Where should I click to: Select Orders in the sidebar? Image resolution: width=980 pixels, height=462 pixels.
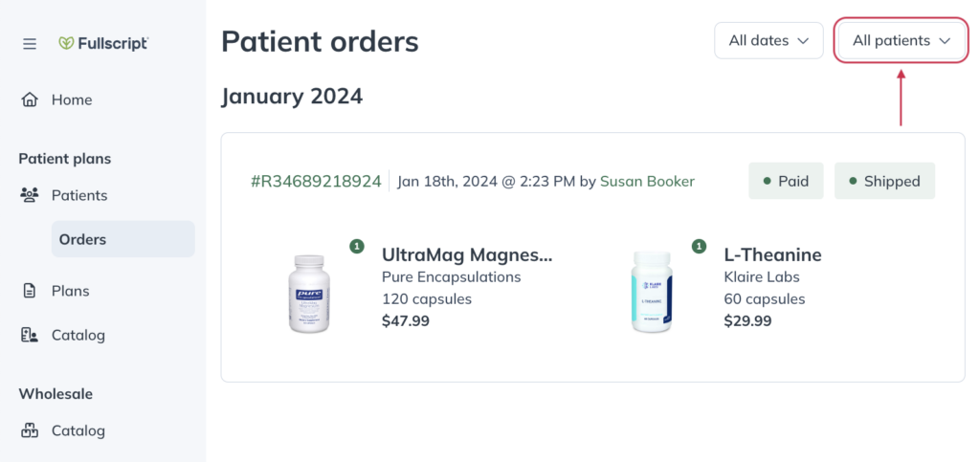tap(123, 239)
